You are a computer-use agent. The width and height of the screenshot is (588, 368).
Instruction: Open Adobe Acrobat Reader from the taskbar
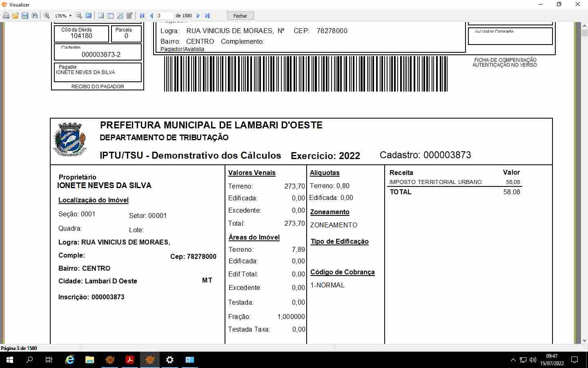130,360
